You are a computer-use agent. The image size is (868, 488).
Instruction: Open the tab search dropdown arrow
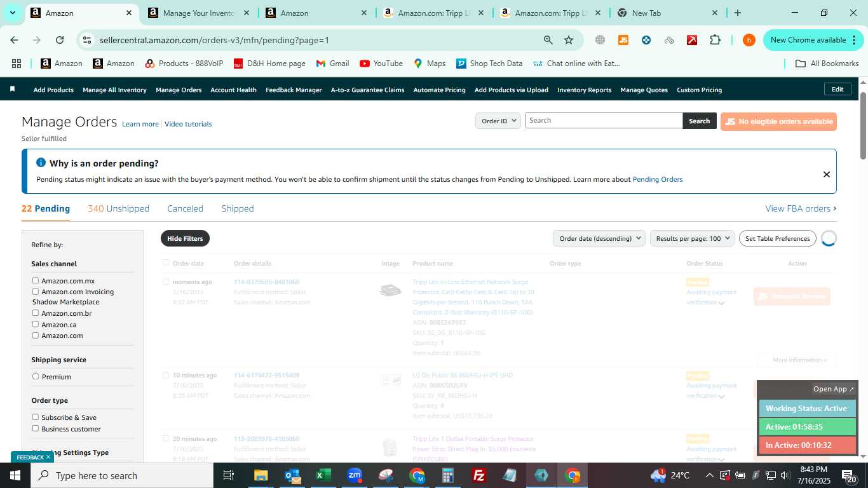point(12,13)
